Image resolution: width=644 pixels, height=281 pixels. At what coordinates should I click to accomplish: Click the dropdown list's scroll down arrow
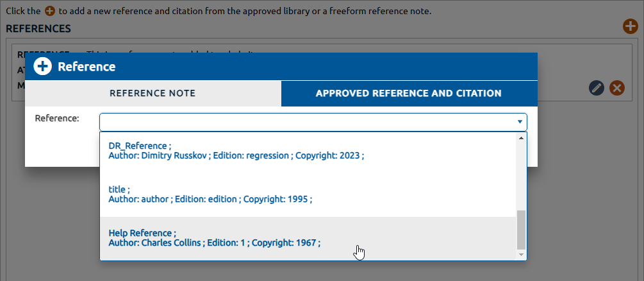521,255
